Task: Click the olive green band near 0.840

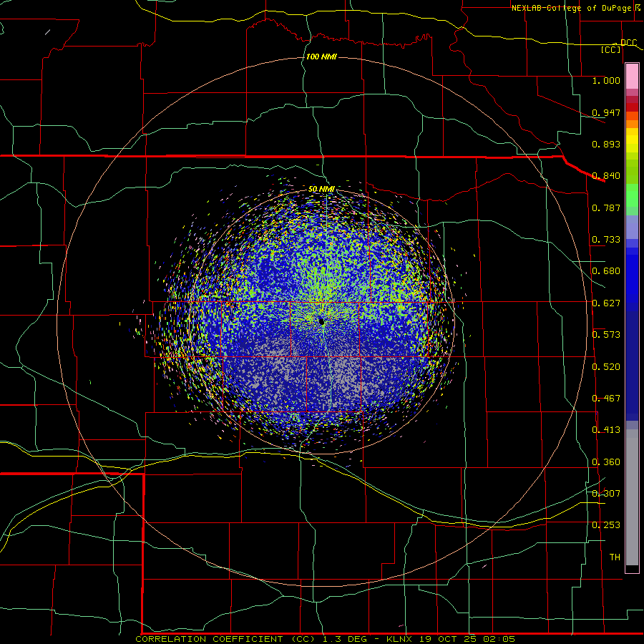Action: [x=632, y=172]
